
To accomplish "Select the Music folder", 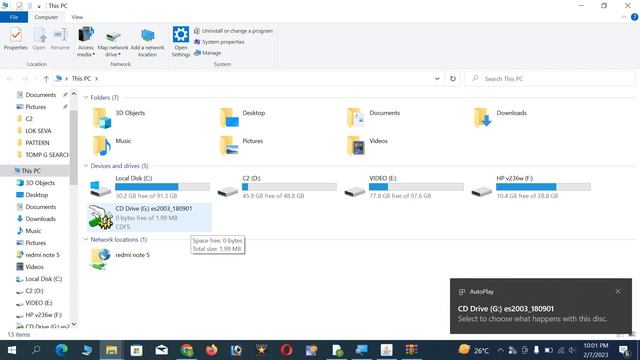I will point(112,146).
